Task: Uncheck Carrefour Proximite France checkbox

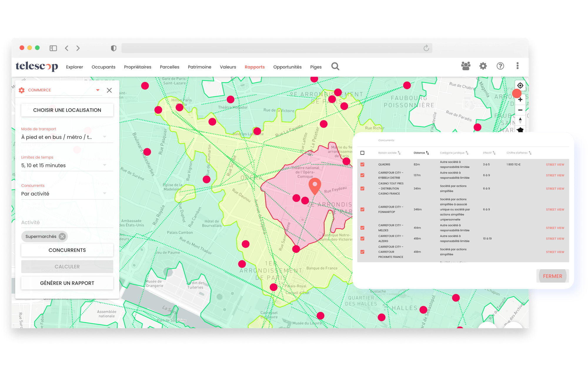Action: point(362,252)
